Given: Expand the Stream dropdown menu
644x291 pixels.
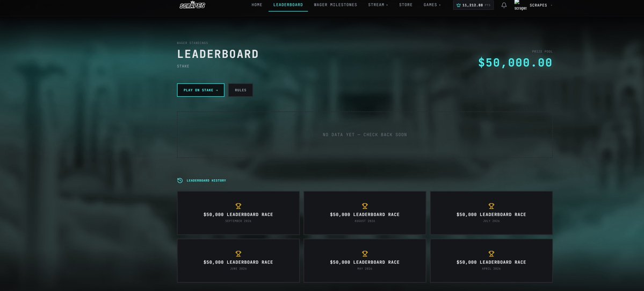Looking at the screenshot, I should coord(378,5).
